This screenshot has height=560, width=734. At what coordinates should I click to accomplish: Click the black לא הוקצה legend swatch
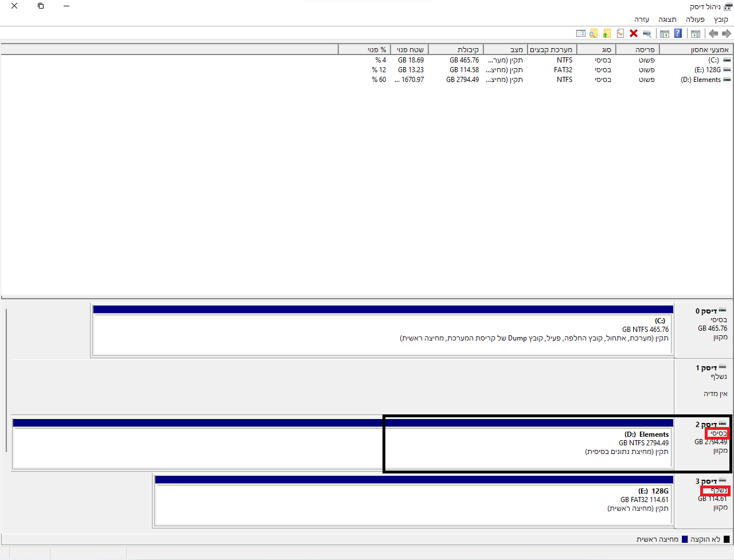click(727, 539)
